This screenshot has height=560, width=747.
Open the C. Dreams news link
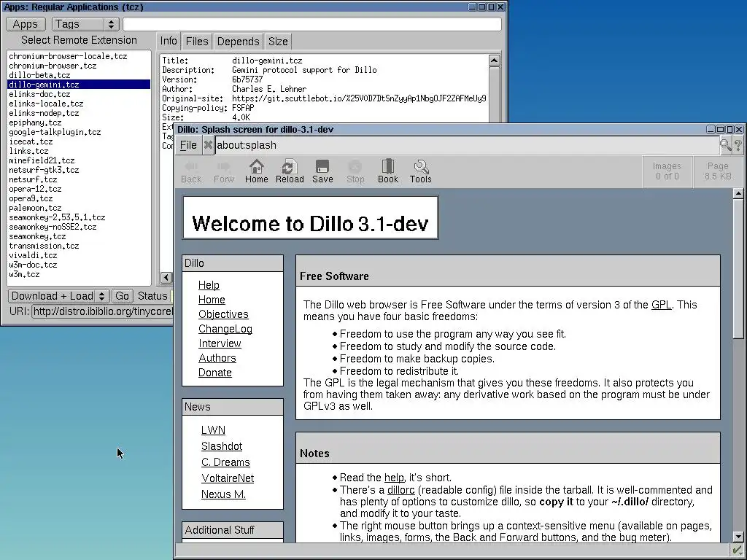(225, 462)
